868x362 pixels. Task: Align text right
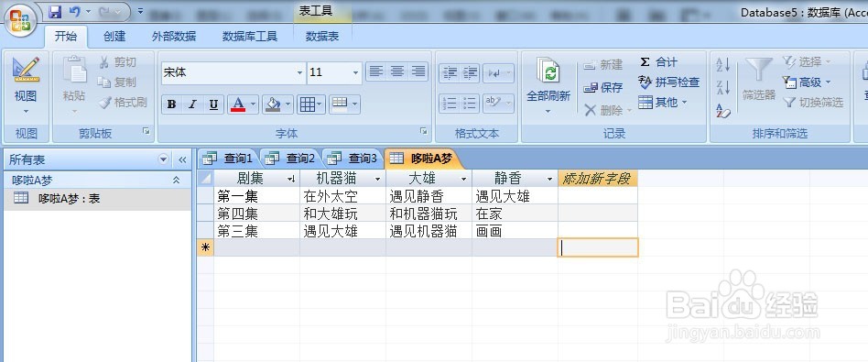click(x=418, y=71)
